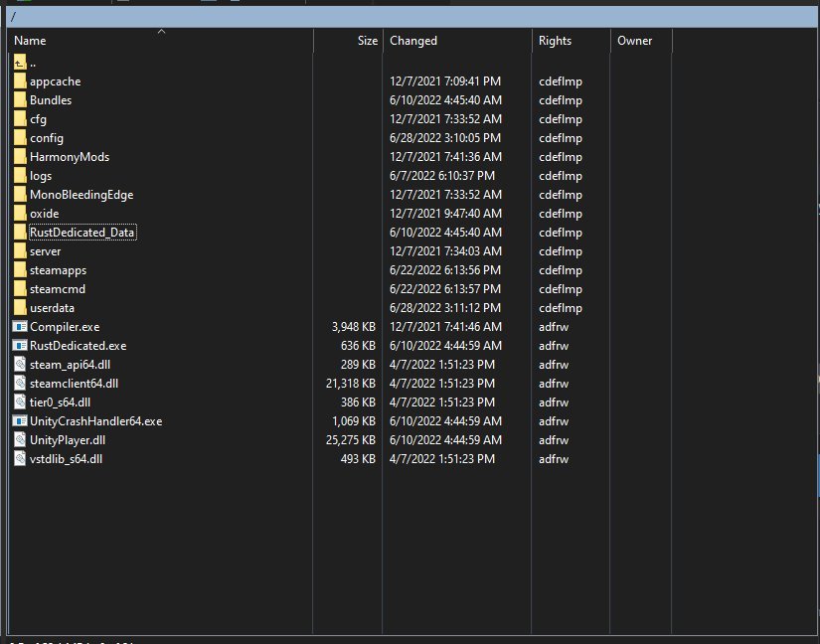This screenshot has width=820, height=644.
Task: Select the steamclient64.dll file name
Action: point(75,384)
